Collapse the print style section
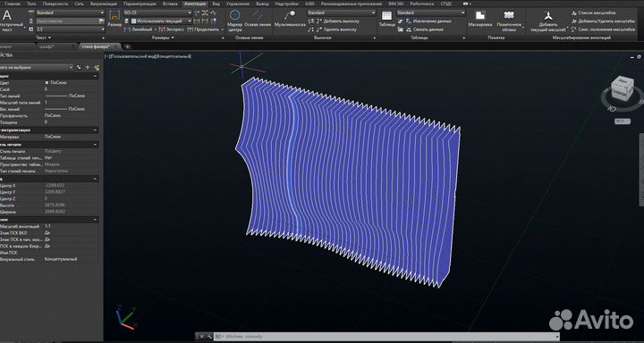Image resolution: width=644 pixels, height=343 pixels. click(x=96, y=145)
